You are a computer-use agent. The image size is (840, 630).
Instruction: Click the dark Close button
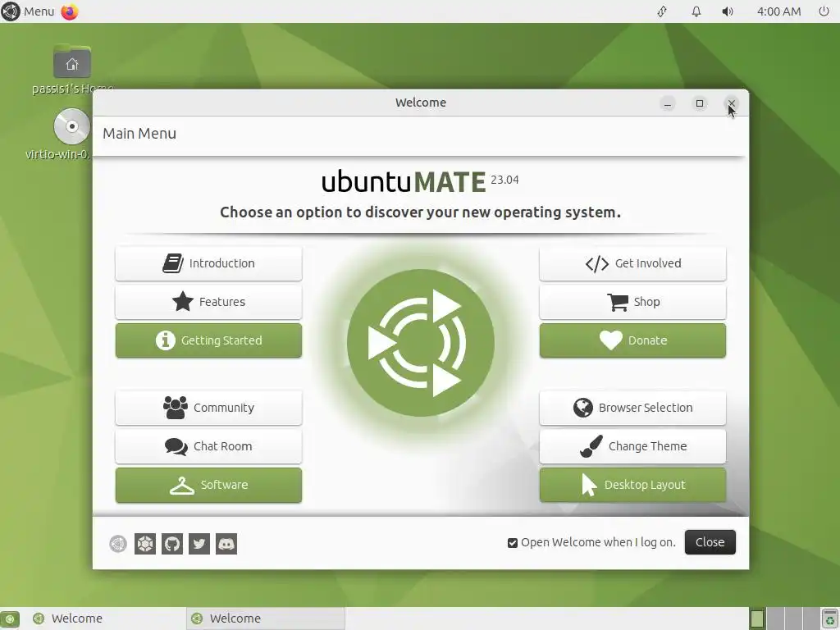pyautogui.click(x=710, y=542)
